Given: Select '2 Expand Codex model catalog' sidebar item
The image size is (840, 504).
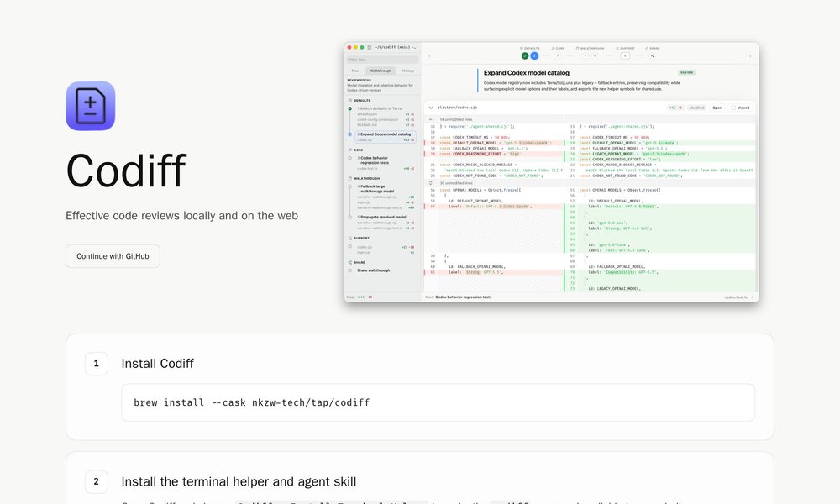Looking at the screenshot, I should coord(386,137).
